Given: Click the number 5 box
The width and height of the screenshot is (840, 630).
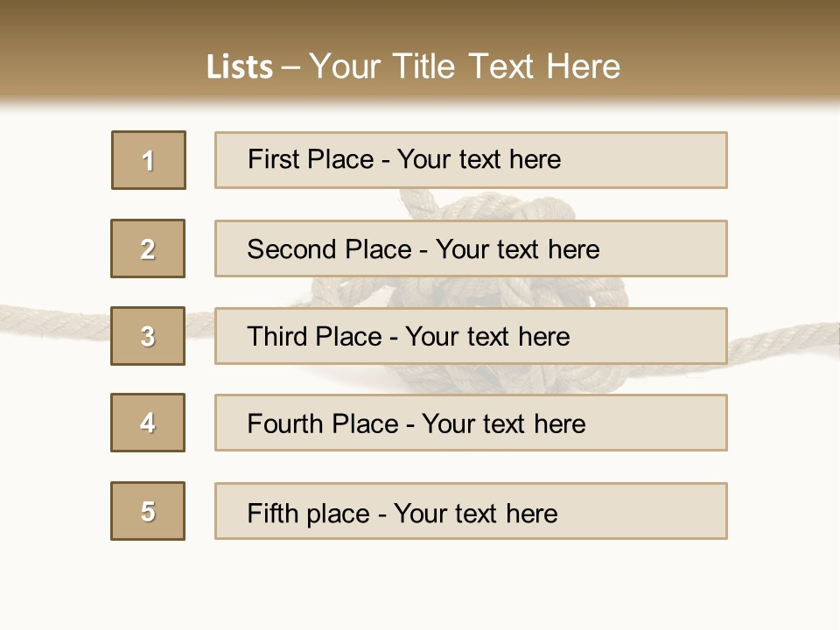Looking at the screenshot, I should tap(148, 511).
